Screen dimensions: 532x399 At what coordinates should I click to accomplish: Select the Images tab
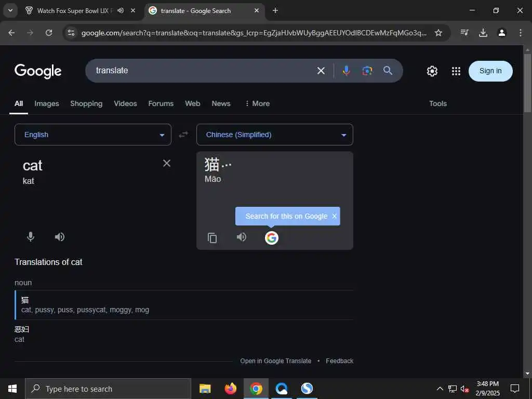46,103
